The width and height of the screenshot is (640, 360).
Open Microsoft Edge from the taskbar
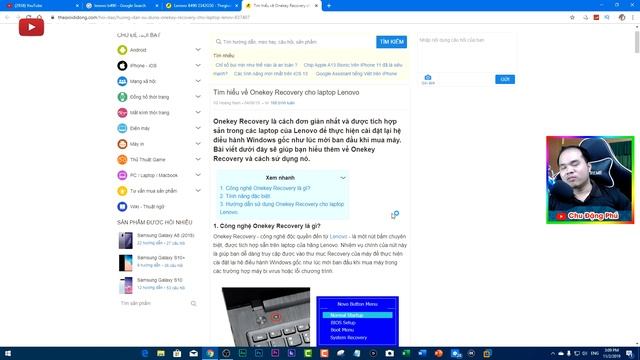144,353
